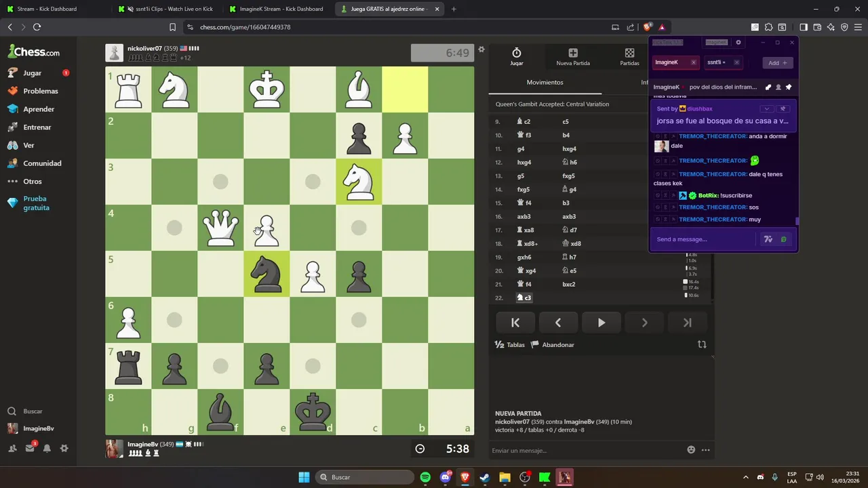Bookmark this page from address bar
Screen dimensions: 868x488
coord(172,27)
